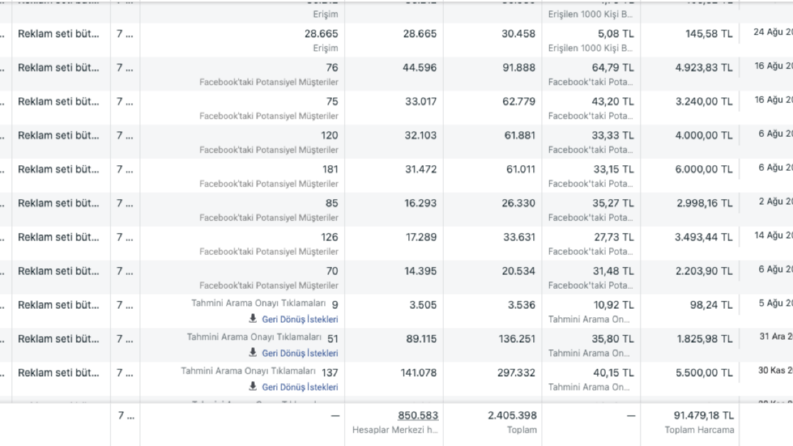The height and width of the screenshot is (446, 793).
Task: Select cost per result 43,20 TL
Action: pos(612,102)
